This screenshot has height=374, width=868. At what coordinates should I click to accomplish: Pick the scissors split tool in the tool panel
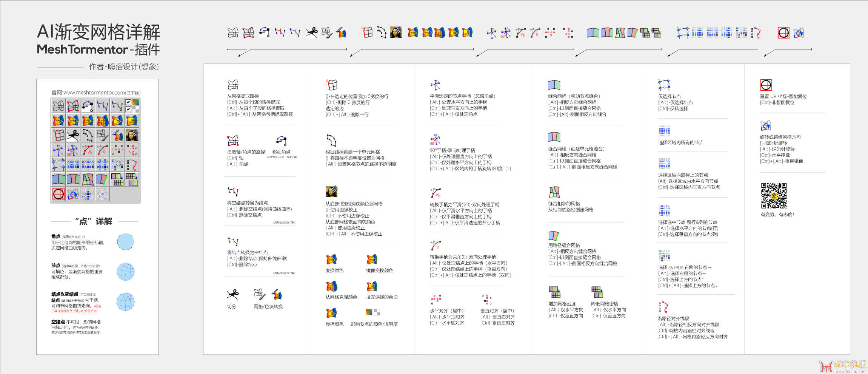click(73, 135)
